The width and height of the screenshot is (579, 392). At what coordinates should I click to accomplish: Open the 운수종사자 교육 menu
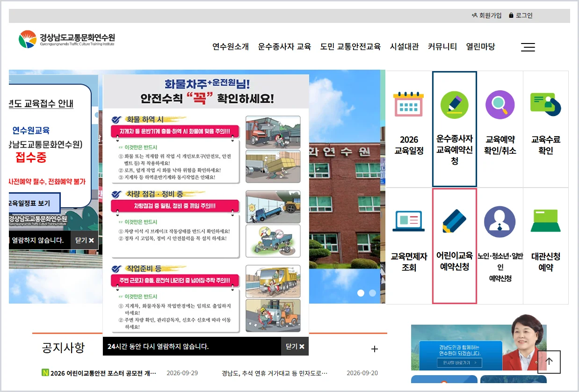pyautogui.click(x=284, y=47)
